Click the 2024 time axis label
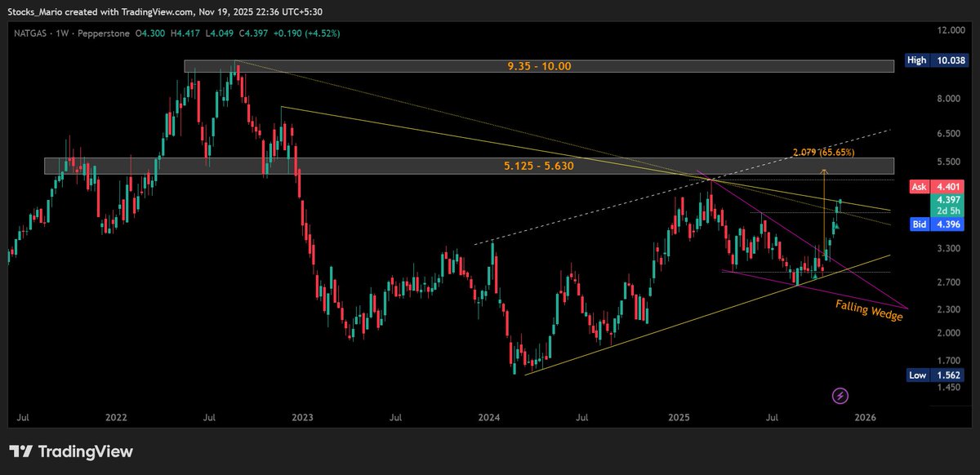980x475 pixels. 489,417
